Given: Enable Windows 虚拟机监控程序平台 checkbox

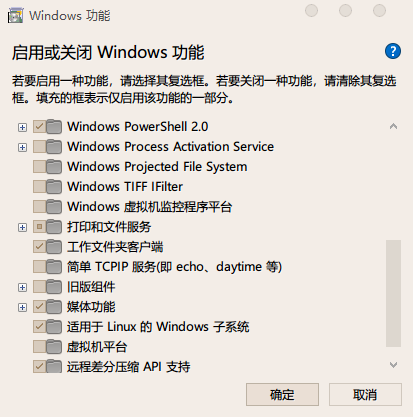Looking at the screenshot, I should [x=39, y=207].
